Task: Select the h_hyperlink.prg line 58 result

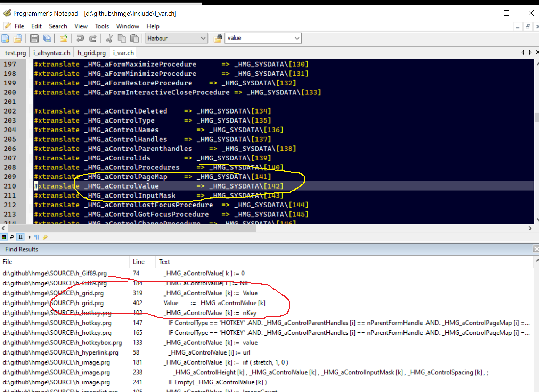Action: click(x=266, y=352)
